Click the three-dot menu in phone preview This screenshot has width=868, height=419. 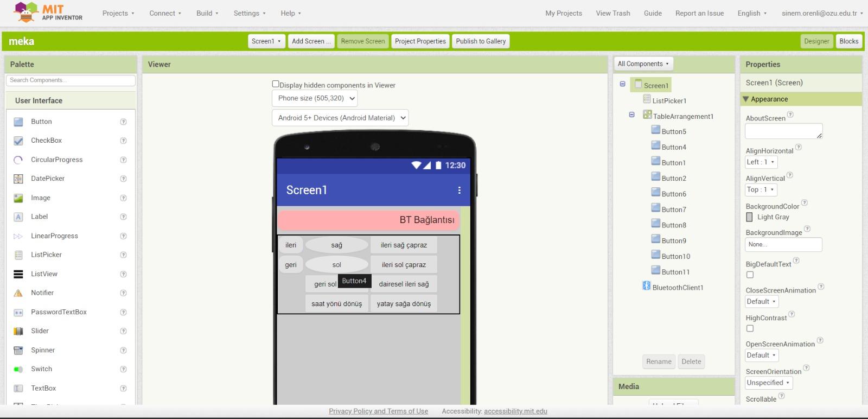pyautogui.click(x=459, y=190)
